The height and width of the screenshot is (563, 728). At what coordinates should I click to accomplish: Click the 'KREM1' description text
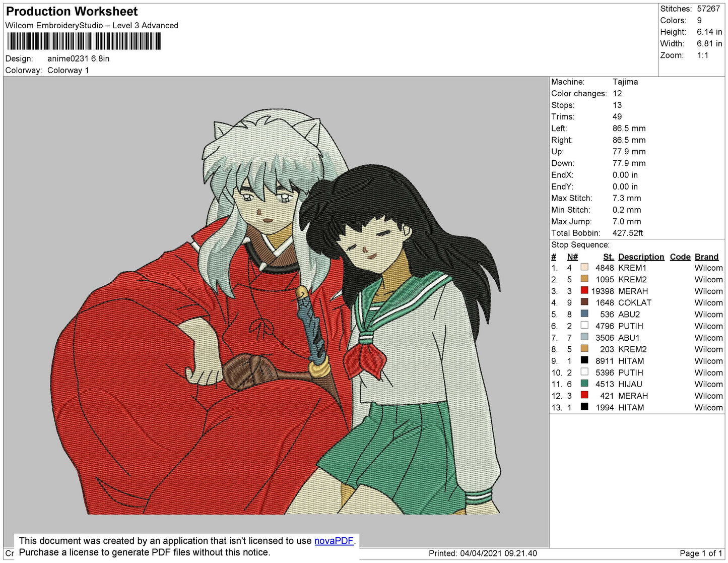click(632, 268)
